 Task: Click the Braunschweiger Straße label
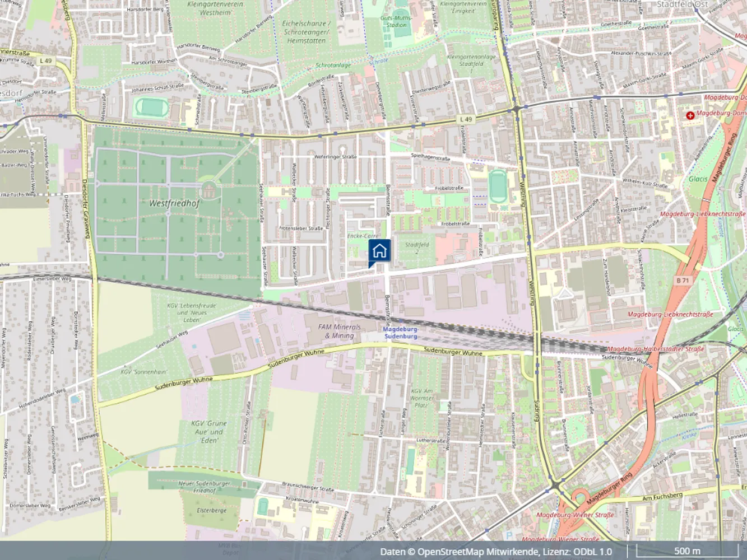(x=308, y=486)
